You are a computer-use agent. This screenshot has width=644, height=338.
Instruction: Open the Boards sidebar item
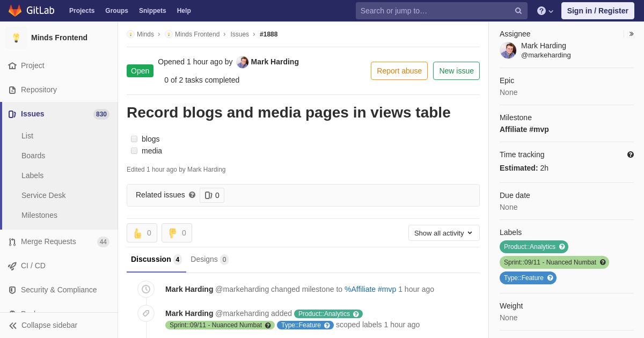coord(33,156)
